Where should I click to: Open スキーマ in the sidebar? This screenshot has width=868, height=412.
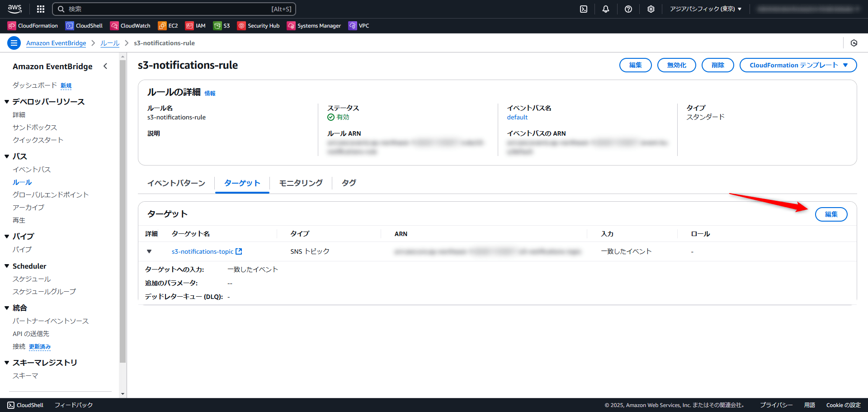[25, 376]
